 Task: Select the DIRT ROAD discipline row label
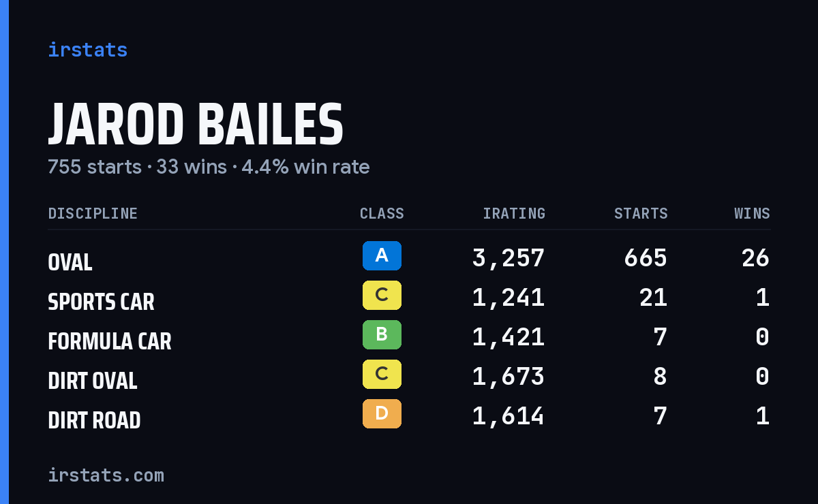coord(94,420)
